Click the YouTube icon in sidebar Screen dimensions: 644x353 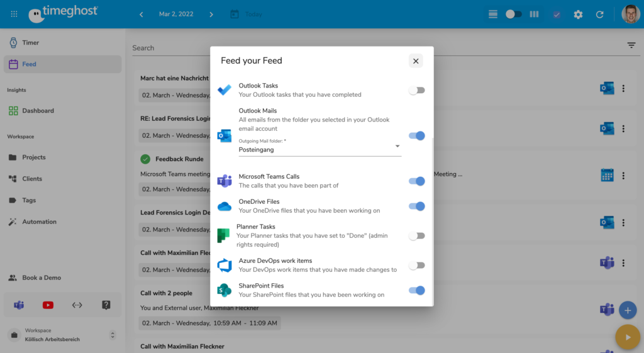(48, 305)
